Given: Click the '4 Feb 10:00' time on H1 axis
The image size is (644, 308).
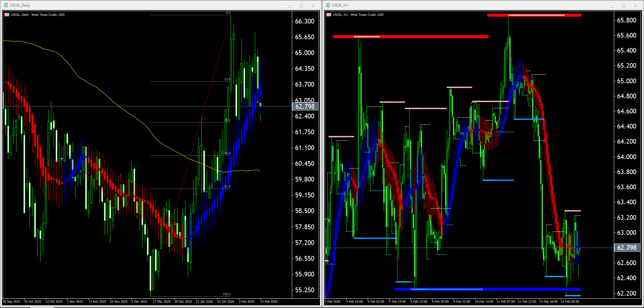Looking at the screenshot, I should click(355, 302).
